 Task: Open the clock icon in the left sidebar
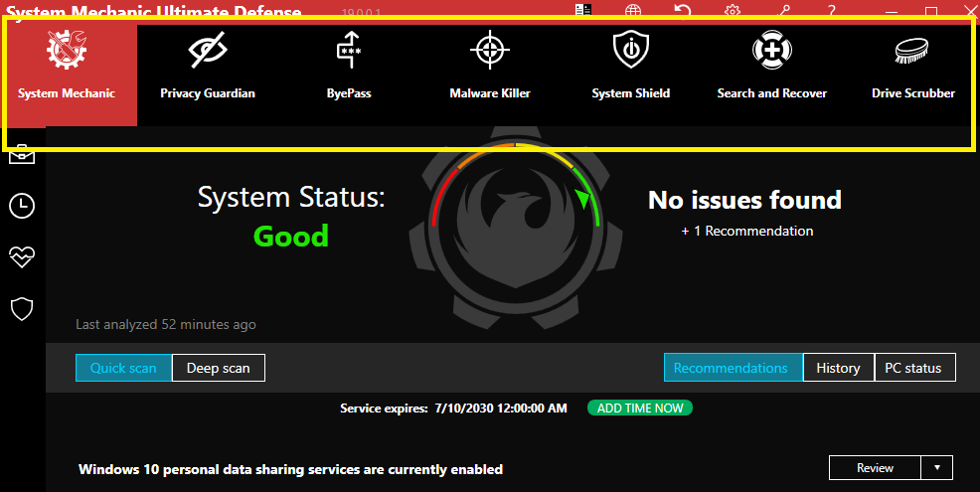22,207
